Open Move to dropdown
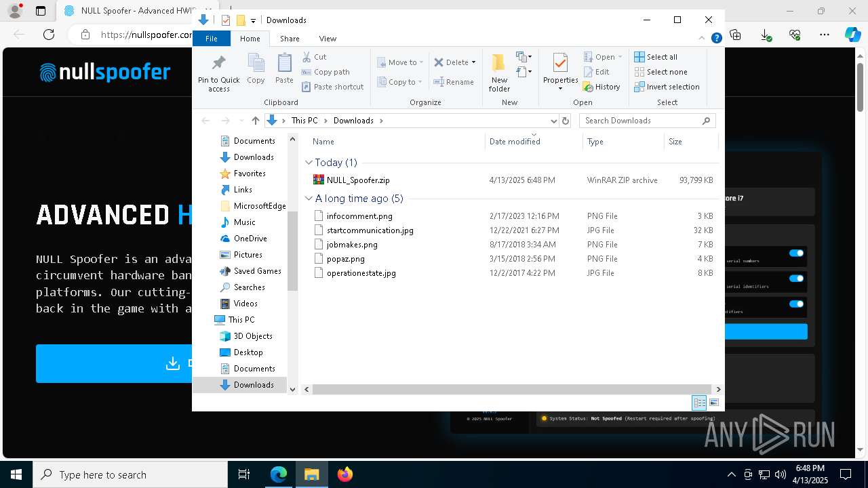This screenshot has width=868, height=488. pyautogui.click(x=400, y=62)
